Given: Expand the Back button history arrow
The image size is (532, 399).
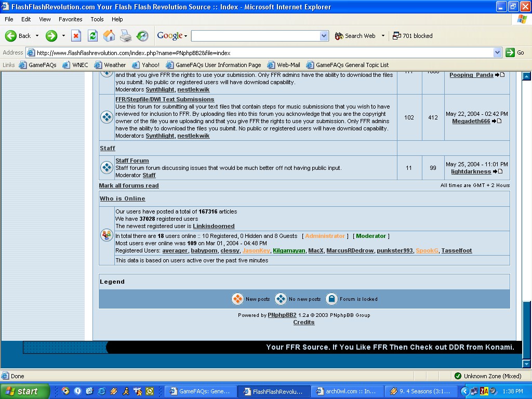Looking at the screenshot, I should [37, 36].
